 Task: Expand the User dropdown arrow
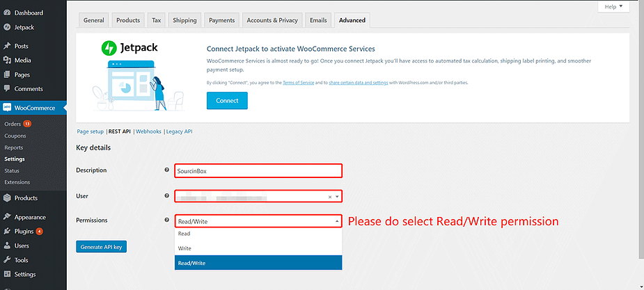point(337,197)
